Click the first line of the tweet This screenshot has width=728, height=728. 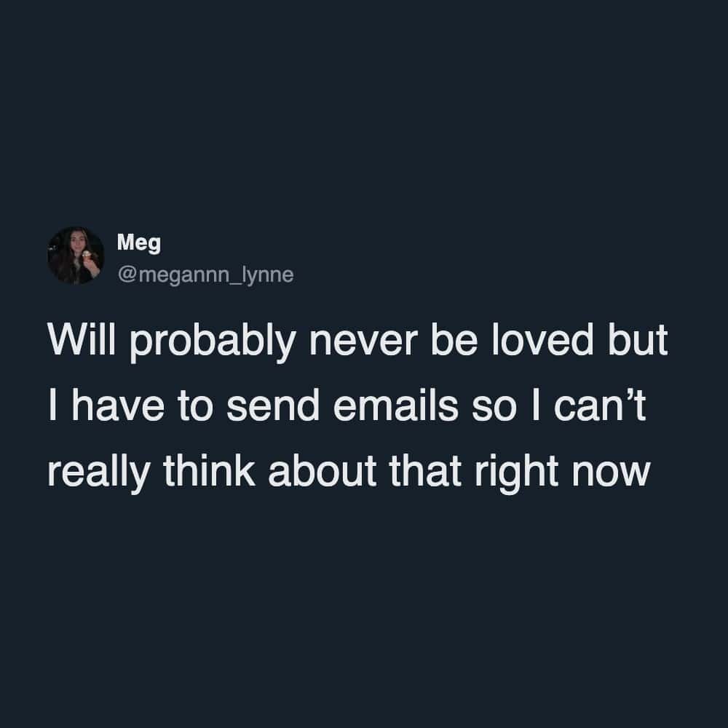(357, 342)
